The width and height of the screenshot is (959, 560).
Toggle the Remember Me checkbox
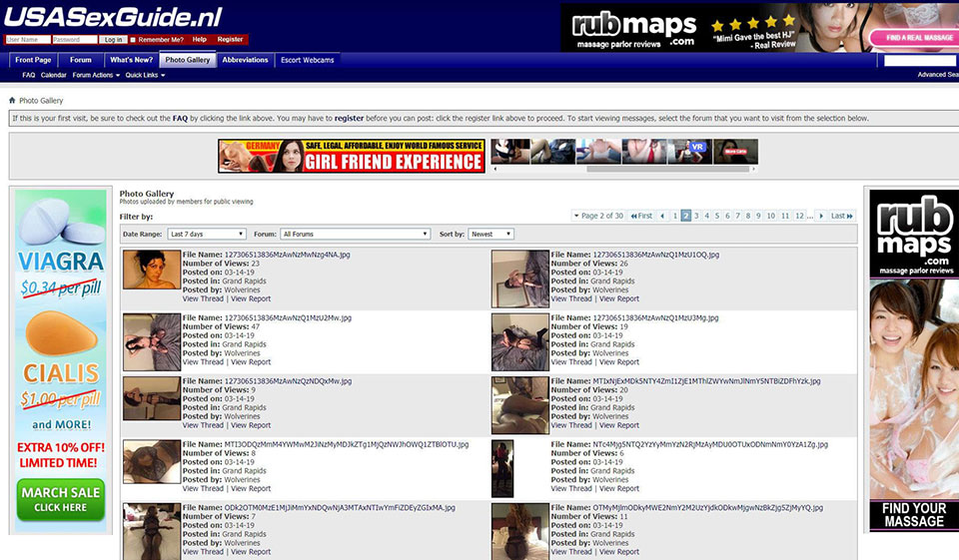pos(134,40)
